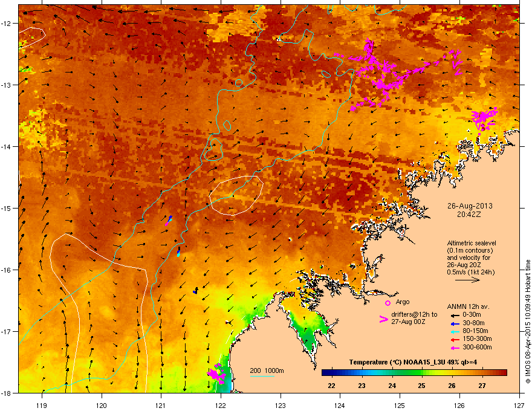The width and height of the screenshot is (532, 411).
Task: Click the magenta 300-600m ANMN arrow symbol
Action: pyautogui.click(x=455, y=348)
